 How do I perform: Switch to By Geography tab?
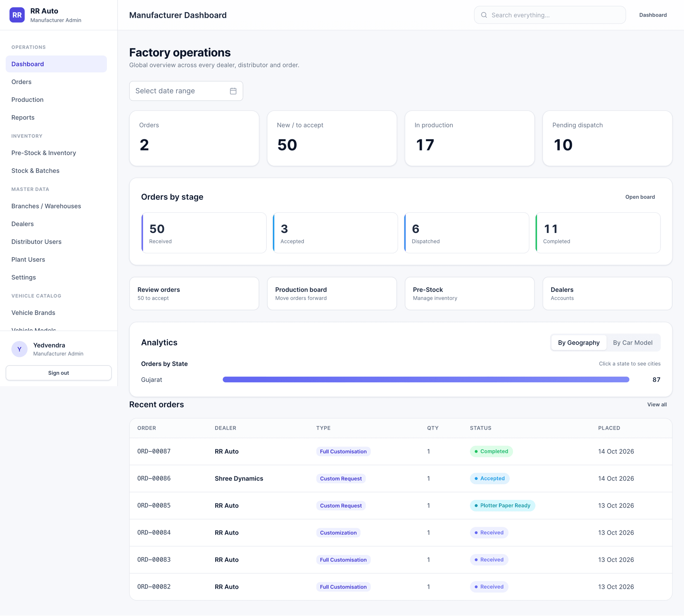tap(579, 342)
